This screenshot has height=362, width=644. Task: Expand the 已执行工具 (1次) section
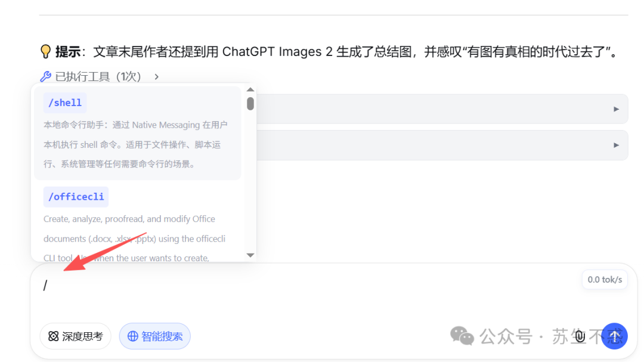pyautogui.click(x=100, y=76)
